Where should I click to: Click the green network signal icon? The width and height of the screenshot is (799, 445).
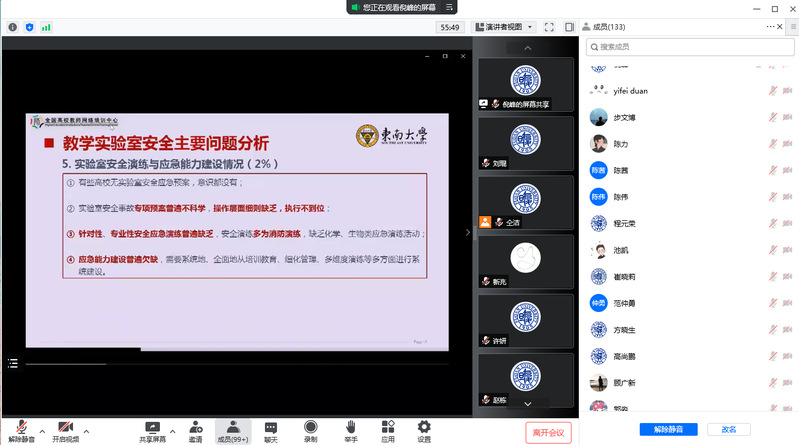46,27
